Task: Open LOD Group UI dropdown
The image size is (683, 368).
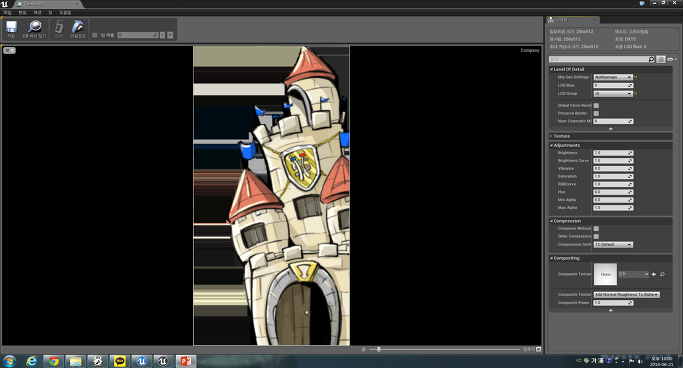Action: tap(613, 94)
